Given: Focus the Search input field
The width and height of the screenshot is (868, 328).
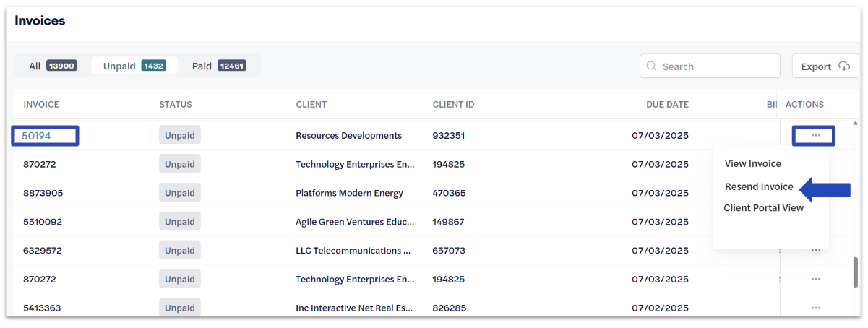Looking at the screenshot, I should click(x=710, y=66).
